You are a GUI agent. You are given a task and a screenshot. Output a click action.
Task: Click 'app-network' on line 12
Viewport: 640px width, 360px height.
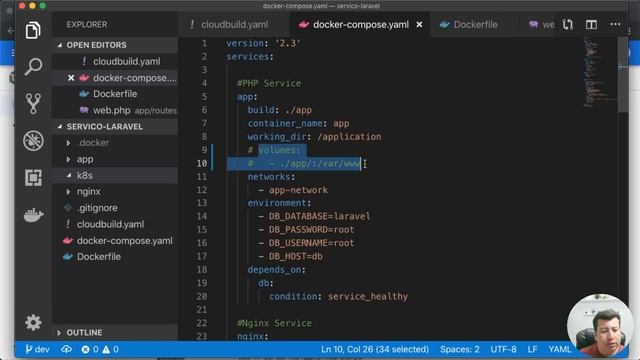tap(298, 190)
